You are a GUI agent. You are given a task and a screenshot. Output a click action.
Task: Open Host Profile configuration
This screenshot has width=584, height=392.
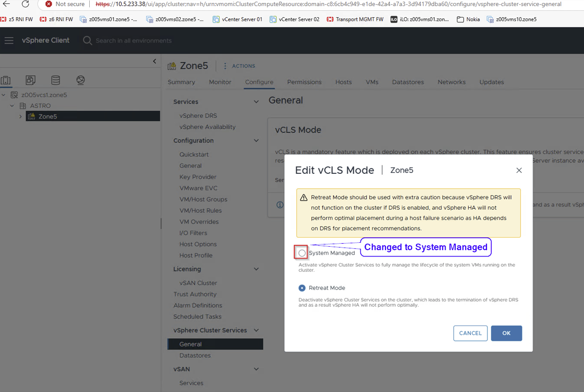196,256
